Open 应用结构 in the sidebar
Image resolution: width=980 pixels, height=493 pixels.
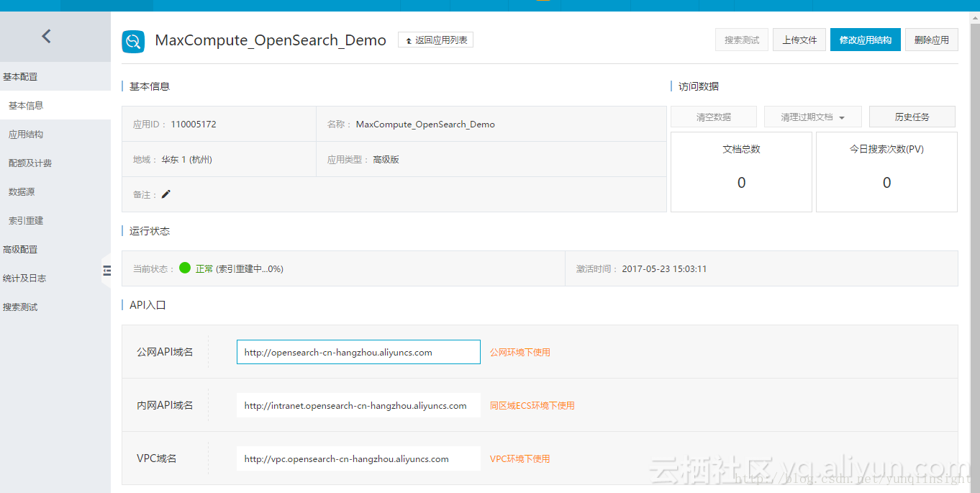click(x=26, y=134)
